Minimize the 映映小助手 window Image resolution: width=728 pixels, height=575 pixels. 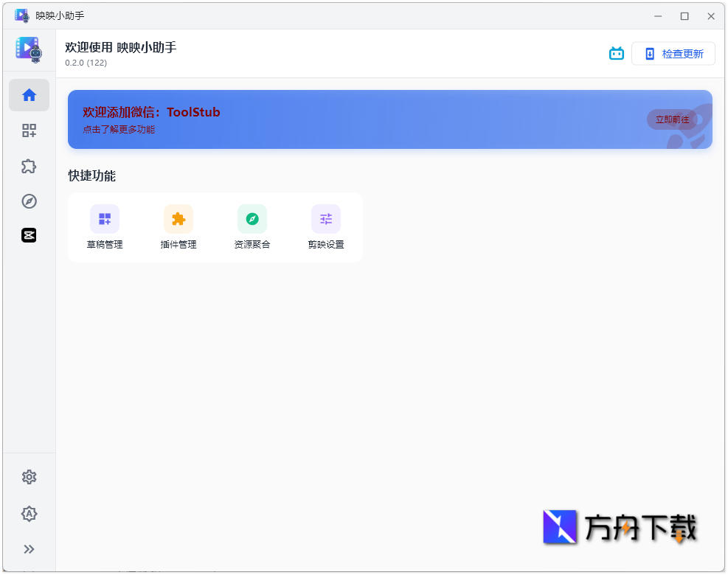pos(658,16)
